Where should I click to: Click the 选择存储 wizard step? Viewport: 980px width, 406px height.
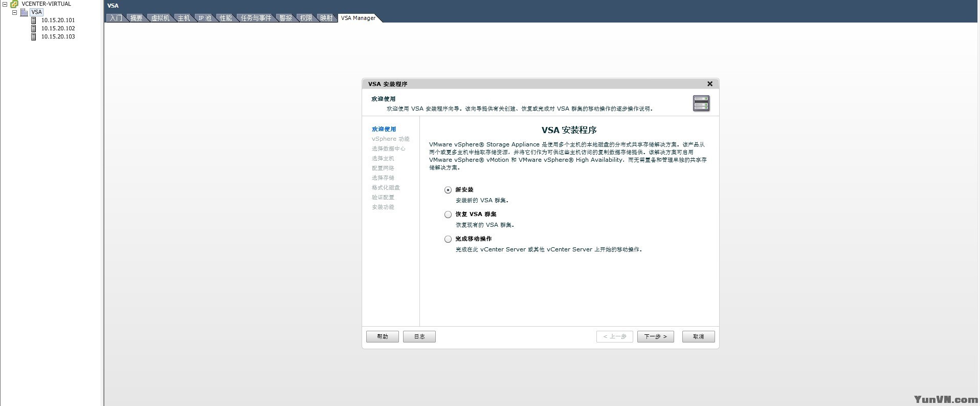383,178
